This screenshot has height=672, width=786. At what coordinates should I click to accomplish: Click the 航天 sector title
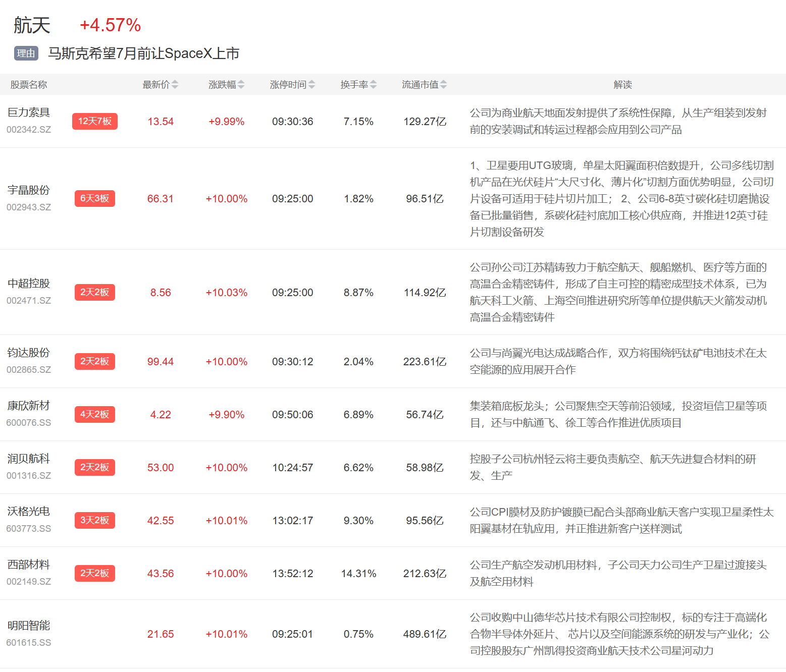(32, 25)
